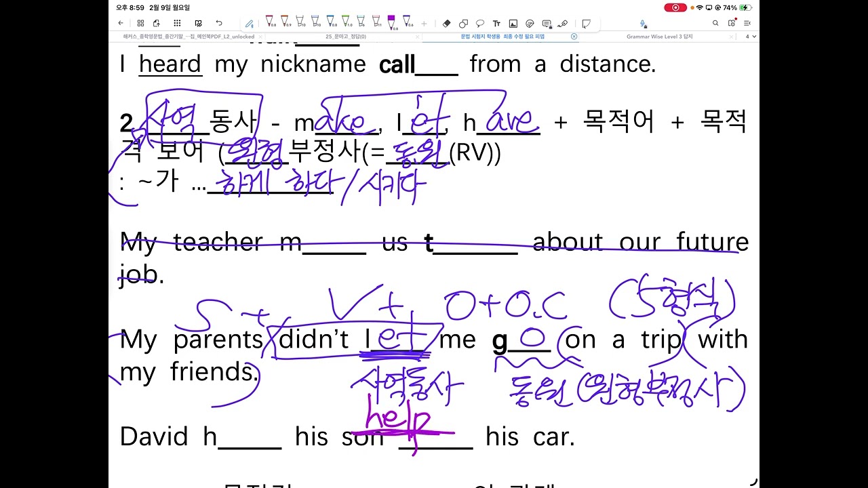The height and width of the screenshot is (488, 868).
Task: Select the dark red 0.8 pen
Action: [270, 22]
